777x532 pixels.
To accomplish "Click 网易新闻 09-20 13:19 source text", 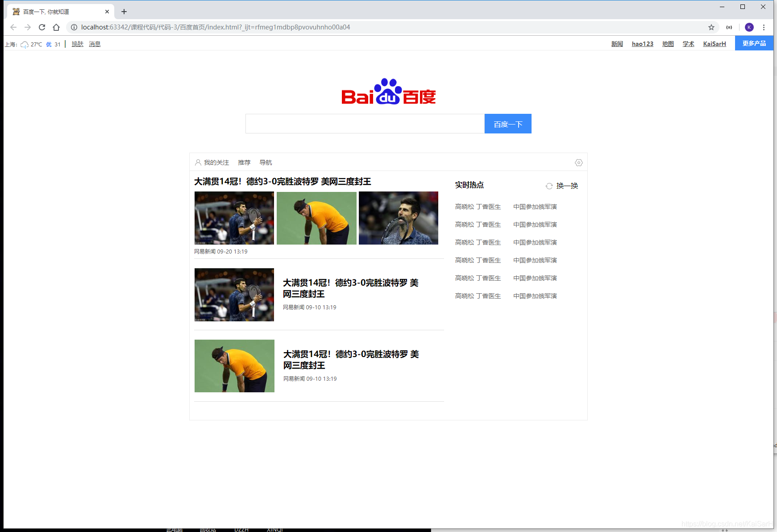I will 221,252.
